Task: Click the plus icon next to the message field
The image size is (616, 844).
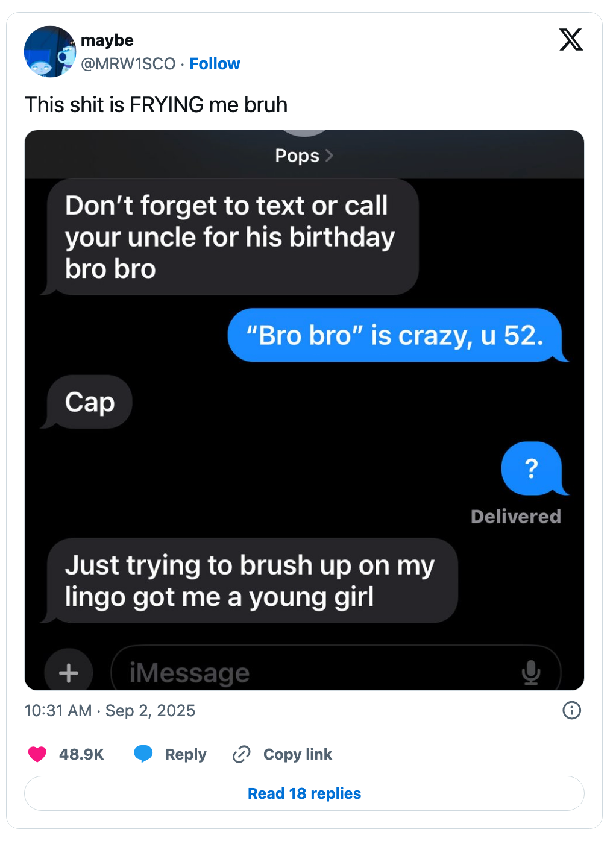Action: click(x=68, y=671)
